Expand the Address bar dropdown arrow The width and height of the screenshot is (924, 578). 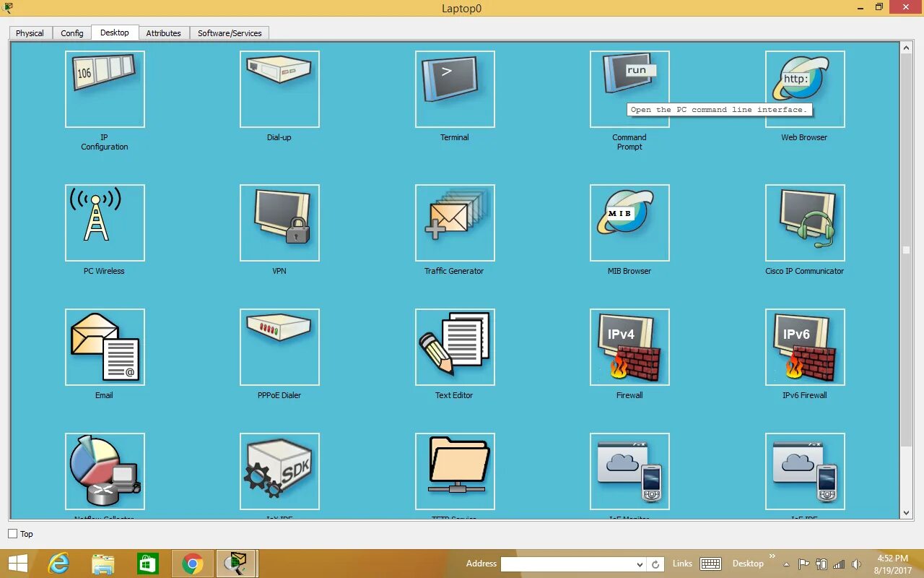point(640,564)
